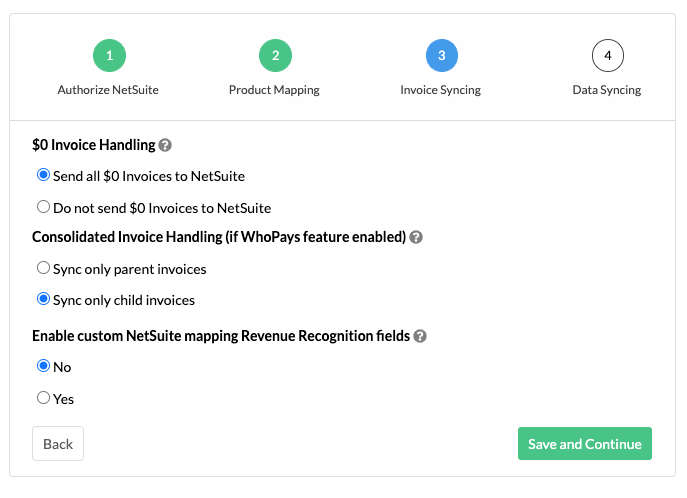This screenshot has height=498, width=687.
Task: Choose No for custom Revenue Recognition mapping
Action: (x=43, y=366)
